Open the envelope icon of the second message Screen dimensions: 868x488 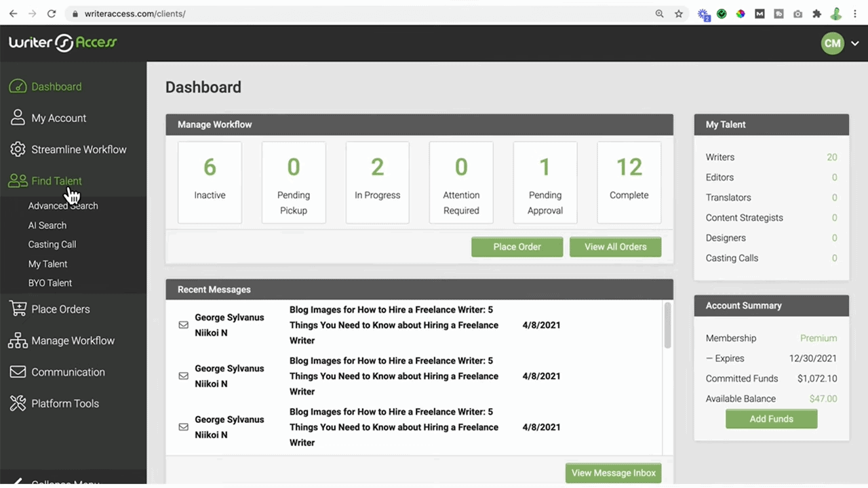tap(183, 376)
